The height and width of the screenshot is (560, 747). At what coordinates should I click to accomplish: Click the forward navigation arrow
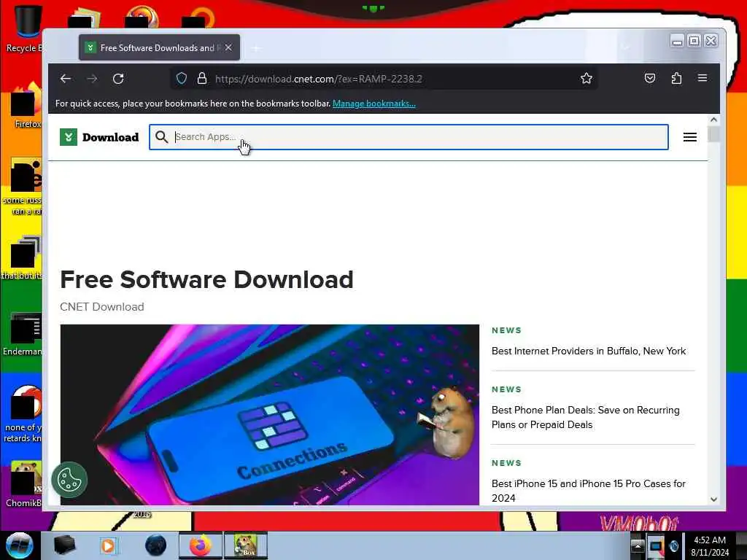click(92, 79)
